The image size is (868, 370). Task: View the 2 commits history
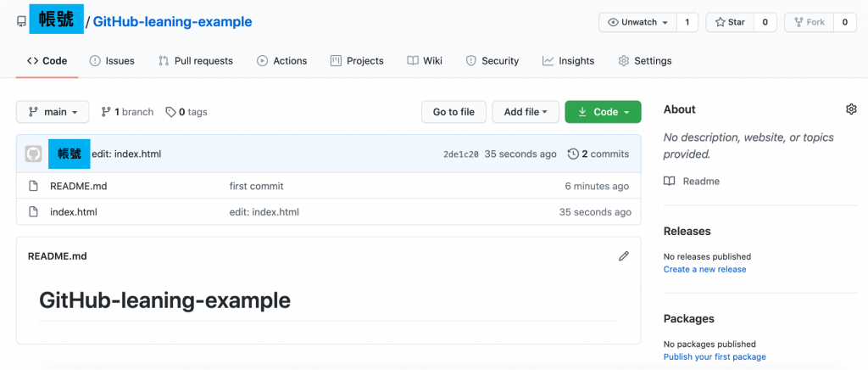point(598,154)
